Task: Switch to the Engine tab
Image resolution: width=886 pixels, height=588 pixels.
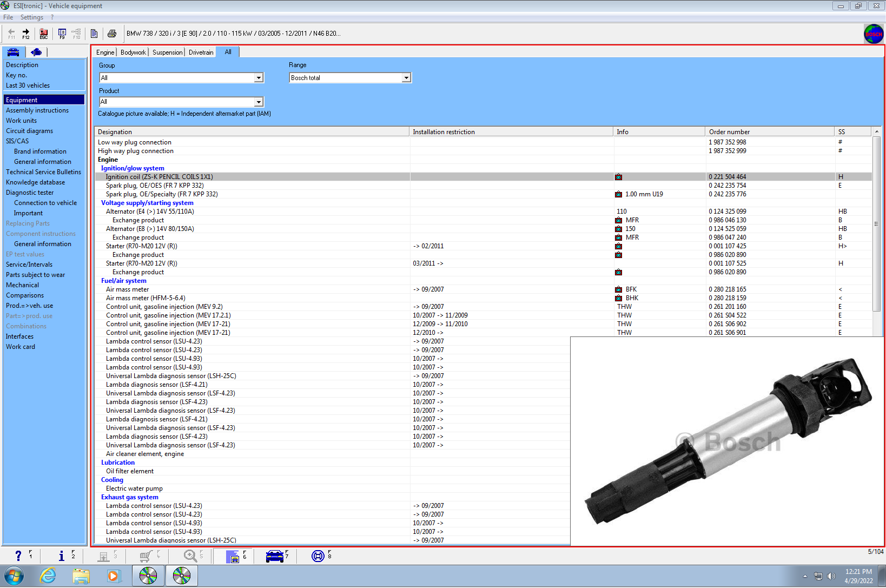Action: point(105,52)
